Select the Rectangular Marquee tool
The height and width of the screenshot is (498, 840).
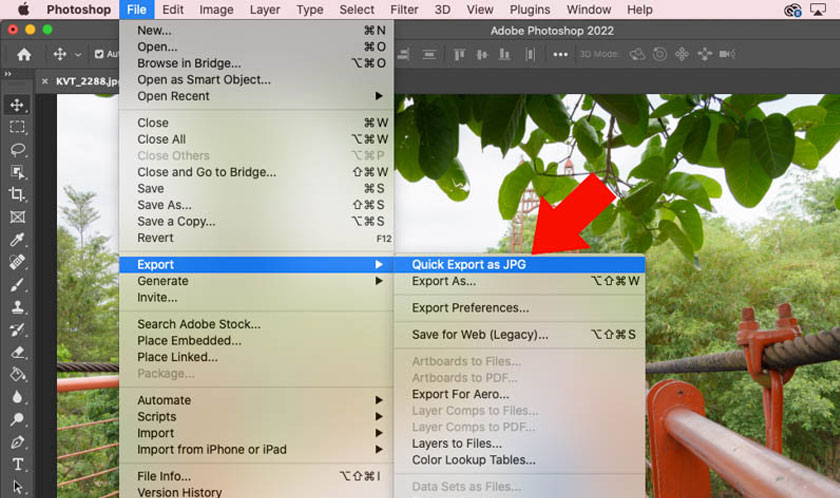[18, 127]
